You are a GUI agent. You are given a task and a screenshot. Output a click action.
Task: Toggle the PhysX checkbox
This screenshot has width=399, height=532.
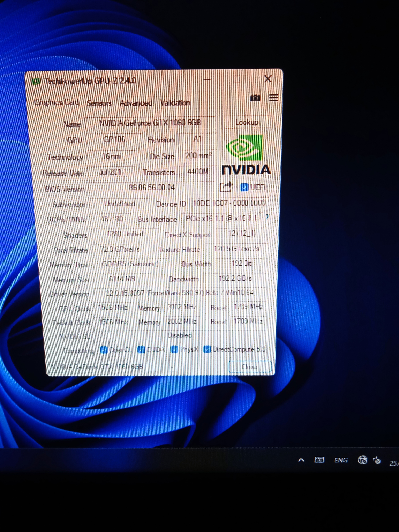(x=174, y=349)
